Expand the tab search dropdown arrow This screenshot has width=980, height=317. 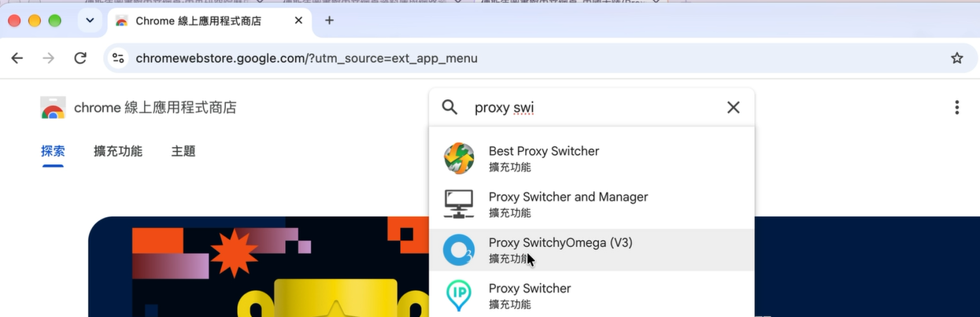coord(90,20)
